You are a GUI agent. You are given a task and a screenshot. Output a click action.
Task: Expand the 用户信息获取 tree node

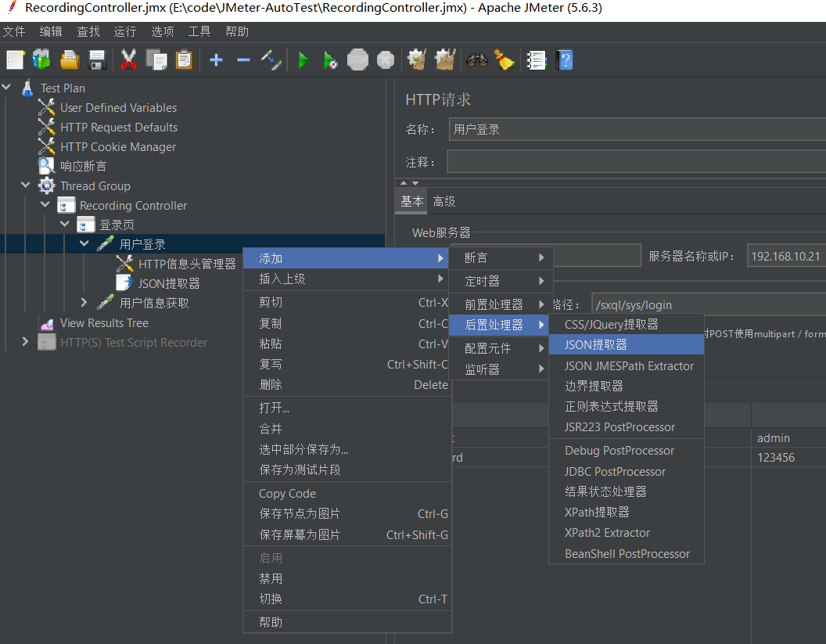coord(84,302)
